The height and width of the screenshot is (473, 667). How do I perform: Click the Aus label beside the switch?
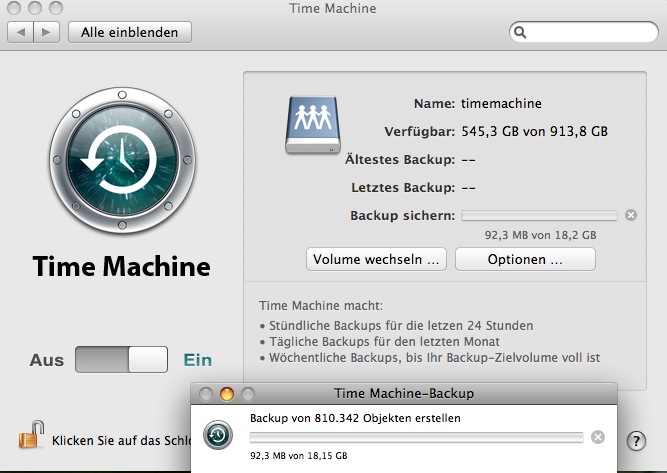pos(46,360)
